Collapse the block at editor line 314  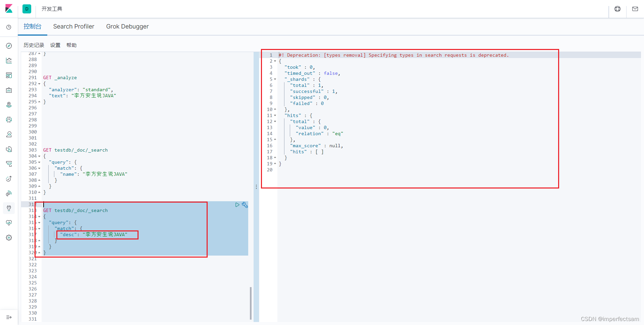click(x=39, y=217)
